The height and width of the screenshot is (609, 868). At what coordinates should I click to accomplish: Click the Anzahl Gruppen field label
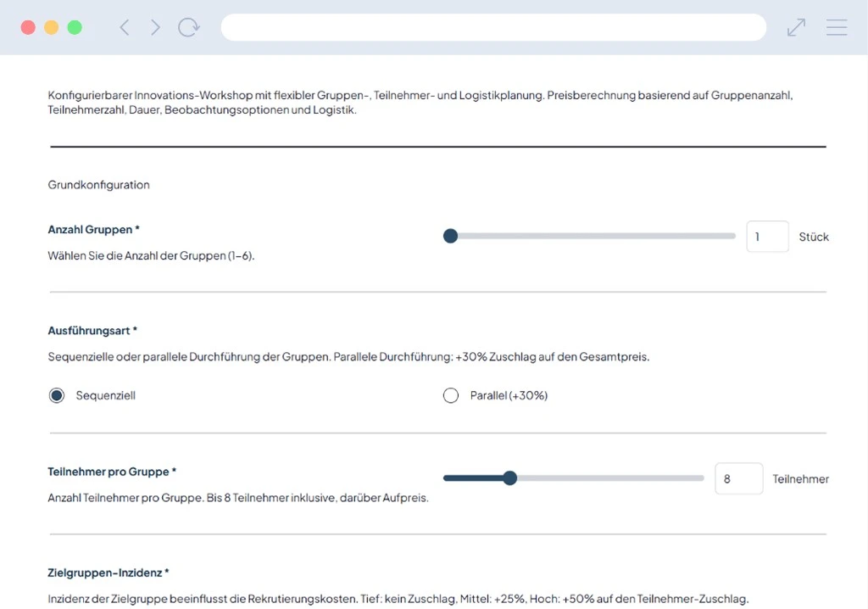(93, 230)
